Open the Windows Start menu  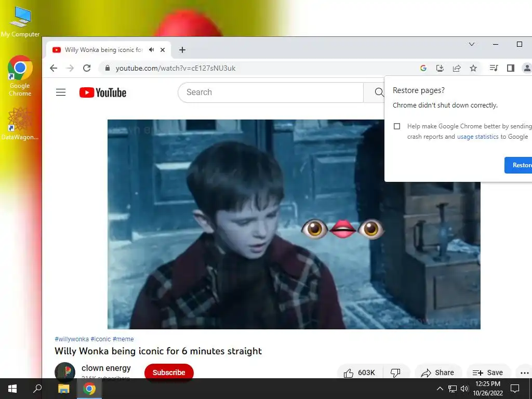[12, 389]
